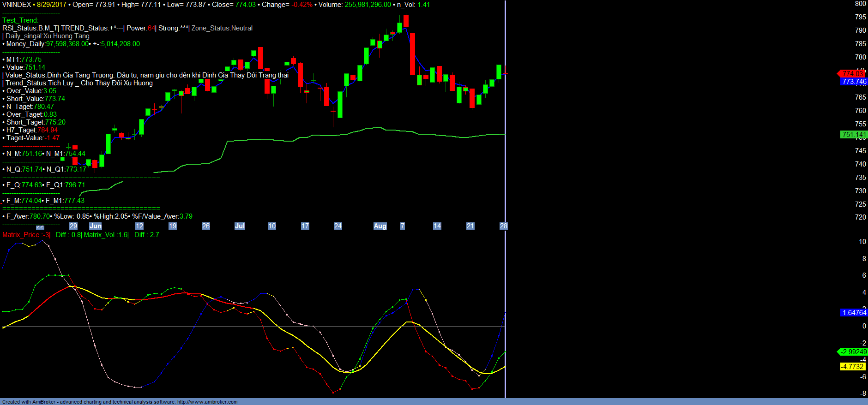Click the green -2.99249 indicator label
This screenshot has height=405, width=868.
[x=853, y=352]
